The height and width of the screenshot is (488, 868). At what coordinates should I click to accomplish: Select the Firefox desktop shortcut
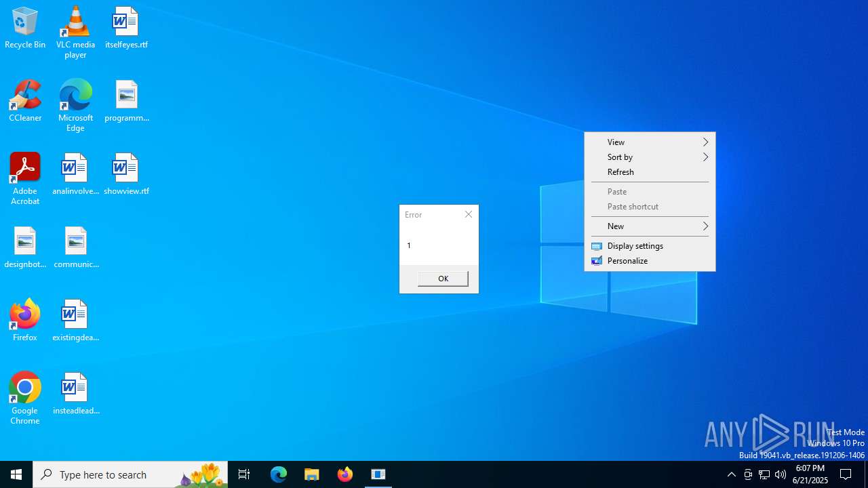click(25, 321)
